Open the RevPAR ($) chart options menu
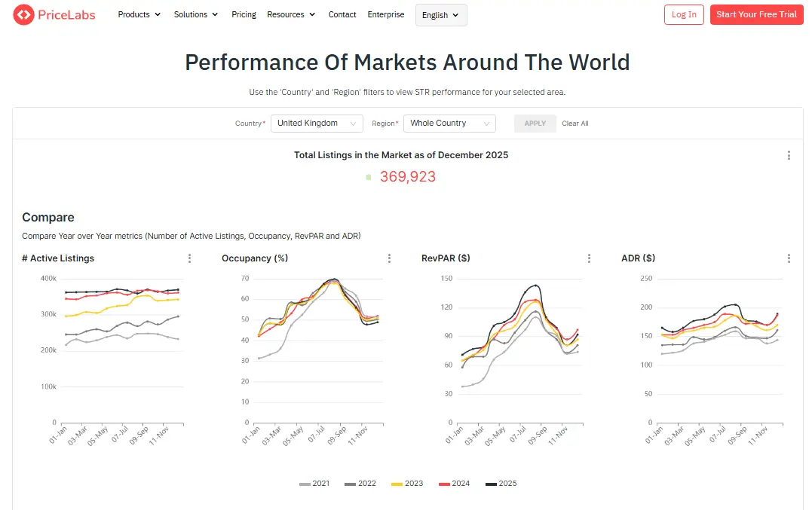 (x=589, y=258)
